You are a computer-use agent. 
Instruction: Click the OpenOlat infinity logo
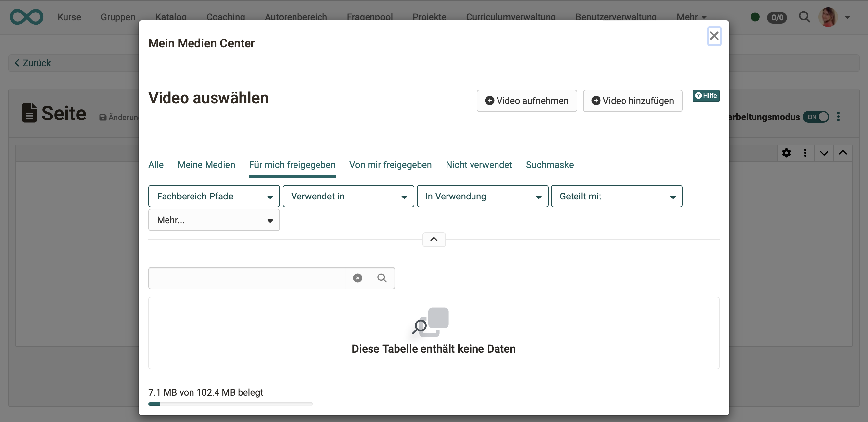click(x=27, y=17)
